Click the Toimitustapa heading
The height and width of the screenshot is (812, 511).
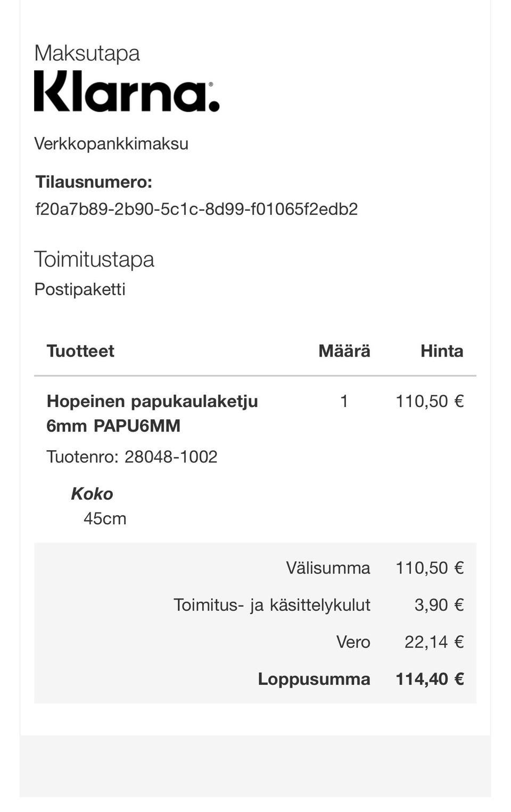94,260
